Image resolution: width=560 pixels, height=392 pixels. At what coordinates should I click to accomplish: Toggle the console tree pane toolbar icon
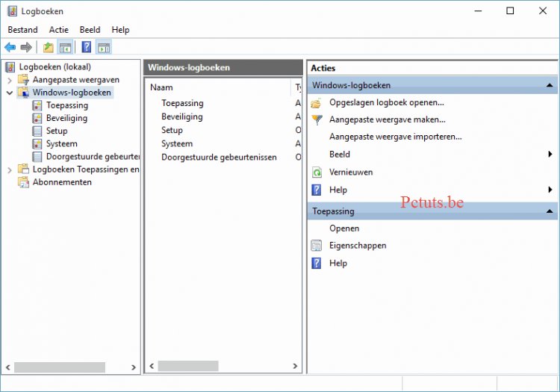[x=65, y=47]
